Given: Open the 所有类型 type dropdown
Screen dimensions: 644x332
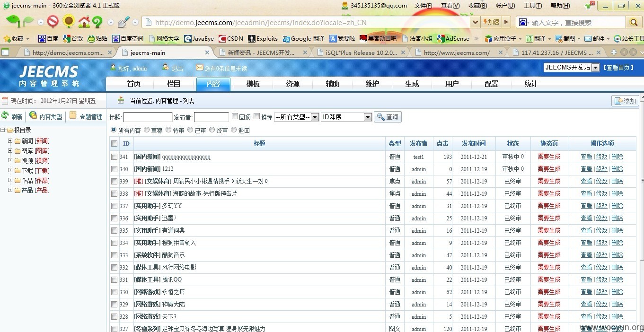Looking at the screenshot, I should pyautogui.click(x=297, y=117).
